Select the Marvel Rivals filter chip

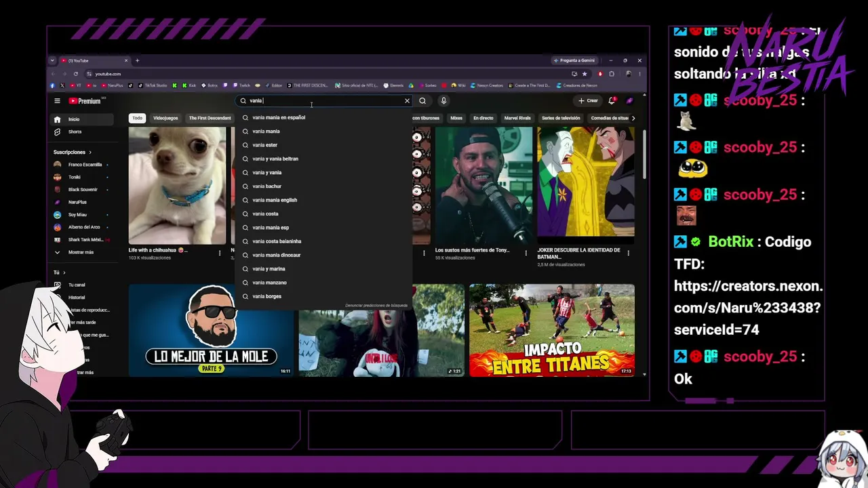coord(517,118)
